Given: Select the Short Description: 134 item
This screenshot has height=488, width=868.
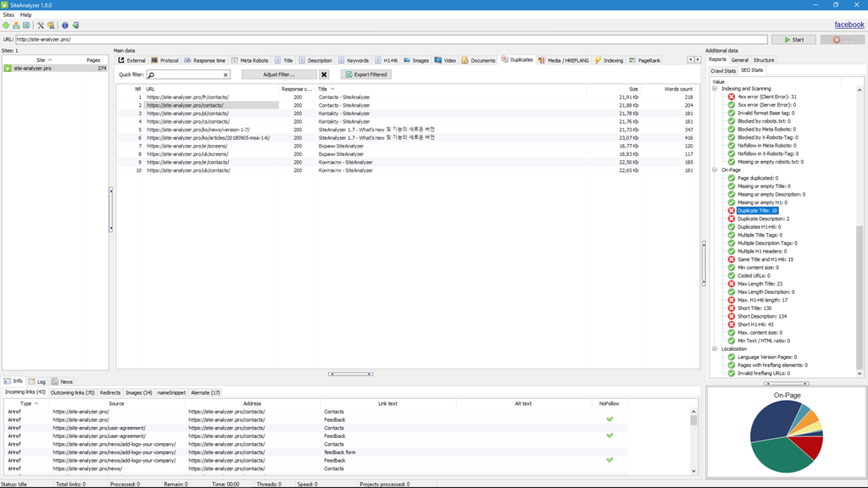Looking at the screenshot, I should point(762,317).
